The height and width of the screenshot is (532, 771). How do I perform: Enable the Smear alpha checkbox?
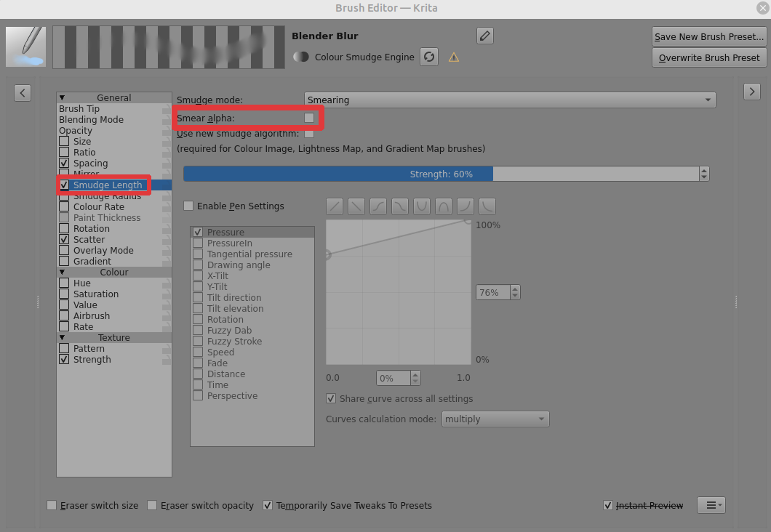[309, 118]
